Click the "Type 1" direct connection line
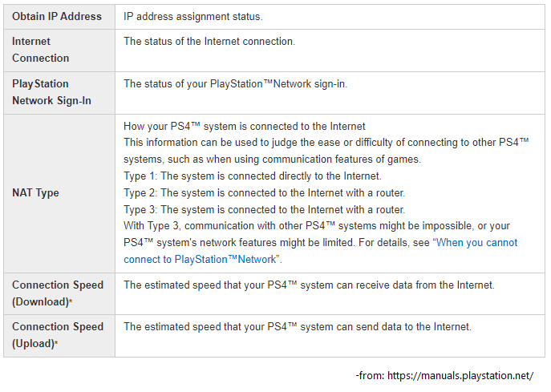The width and height of the screenshot is (551, 392). coord(253,176)
